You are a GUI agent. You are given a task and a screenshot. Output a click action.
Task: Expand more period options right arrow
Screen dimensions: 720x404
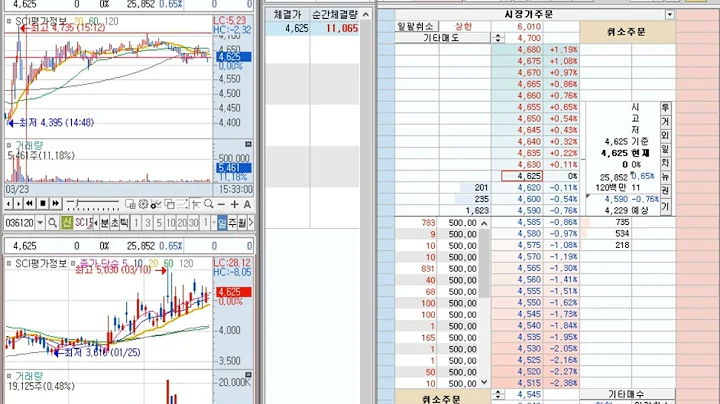pos(251,223)
